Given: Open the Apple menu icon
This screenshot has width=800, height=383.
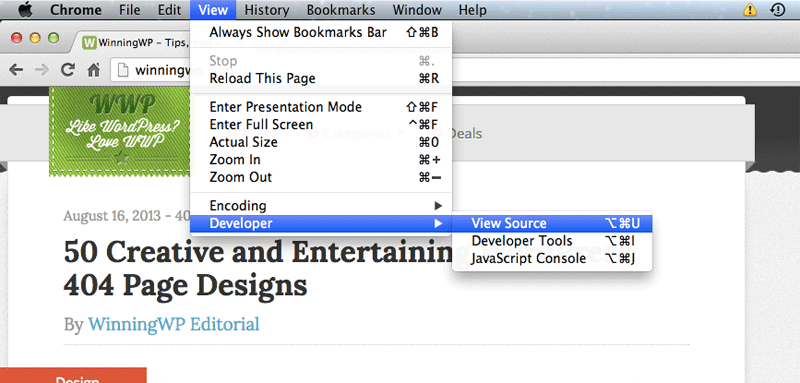Looking at the screenshot, I should [x=24, y=9].
